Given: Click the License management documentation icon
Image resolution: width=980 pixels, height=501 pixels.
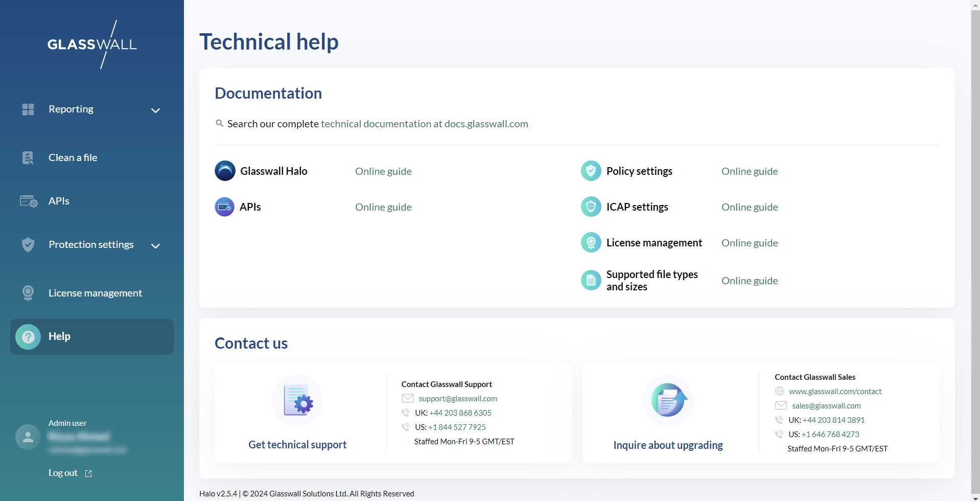Looking at the screenshot, I should point(591,242).
